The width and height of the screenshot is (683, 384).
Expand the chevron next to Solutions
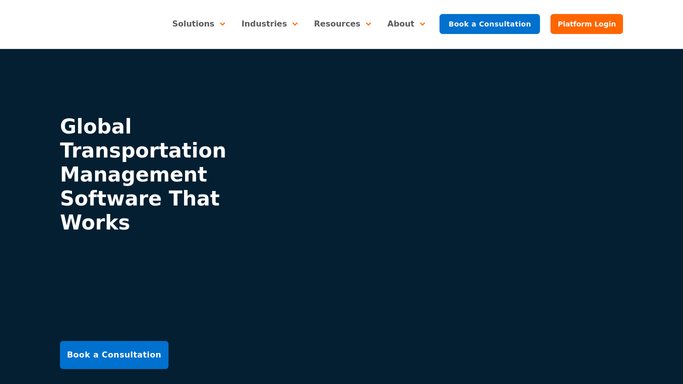click(x=223, y=24)
